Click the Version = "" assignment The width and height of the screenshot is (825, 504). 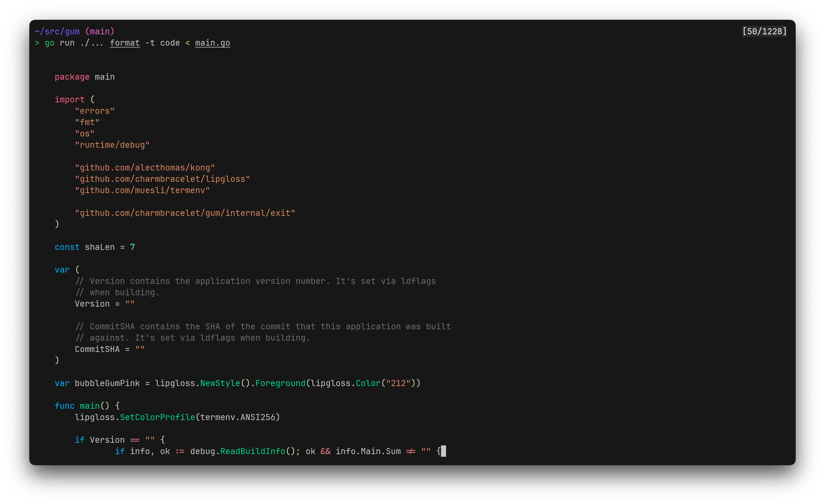(x=105, y=303)
